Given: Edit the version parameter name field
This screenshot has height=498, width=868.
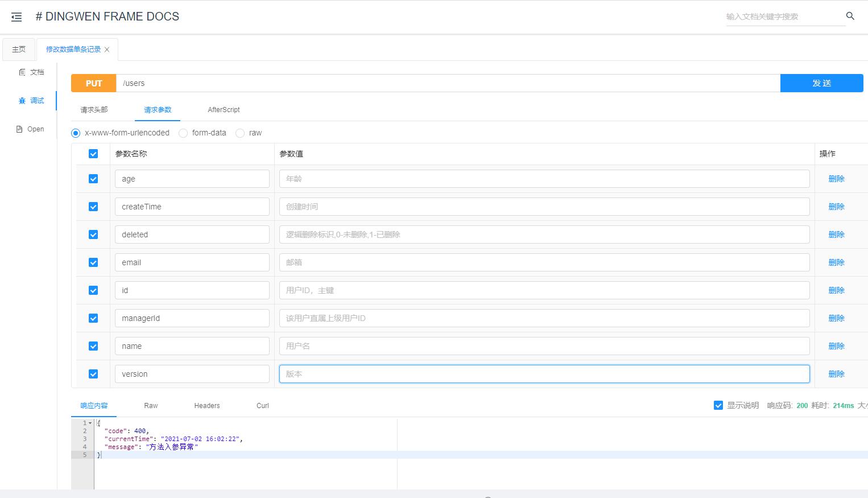Looking at the screenshot, I should (x=192, y=374).
